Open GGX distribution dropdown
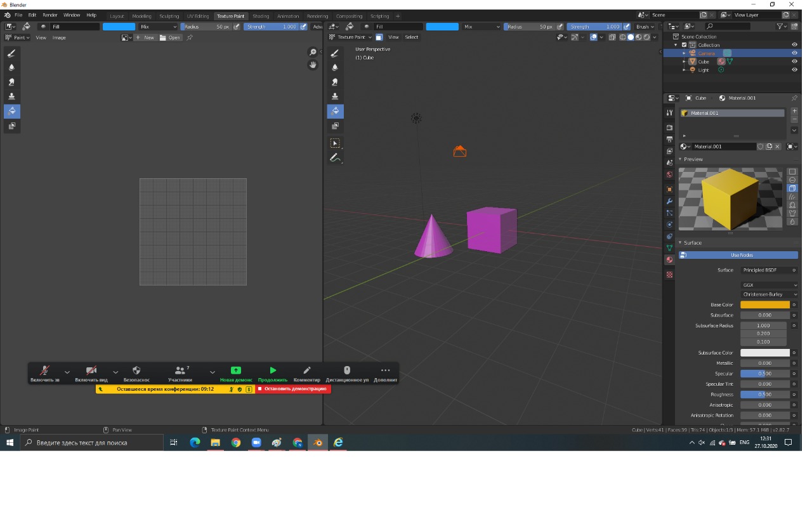This screenshot has width=812, height=531. pos(769,285)
